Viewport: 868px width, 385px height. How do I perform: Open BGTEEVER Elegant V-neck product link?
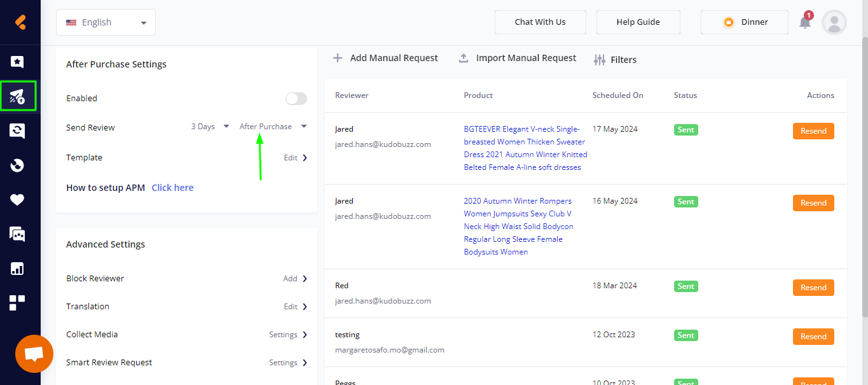525,148
